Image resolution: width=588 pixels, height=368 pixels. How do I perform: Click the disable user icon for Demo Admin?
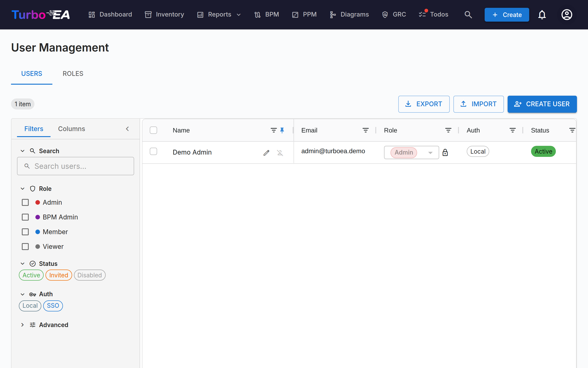click(x=280, y=152)
